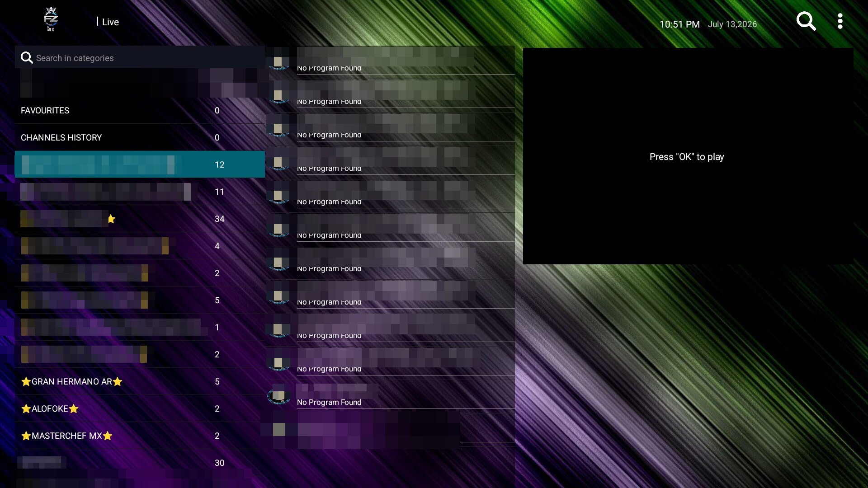Open the FAVOURITES category

pyautogui.click(x=140, y=110)
